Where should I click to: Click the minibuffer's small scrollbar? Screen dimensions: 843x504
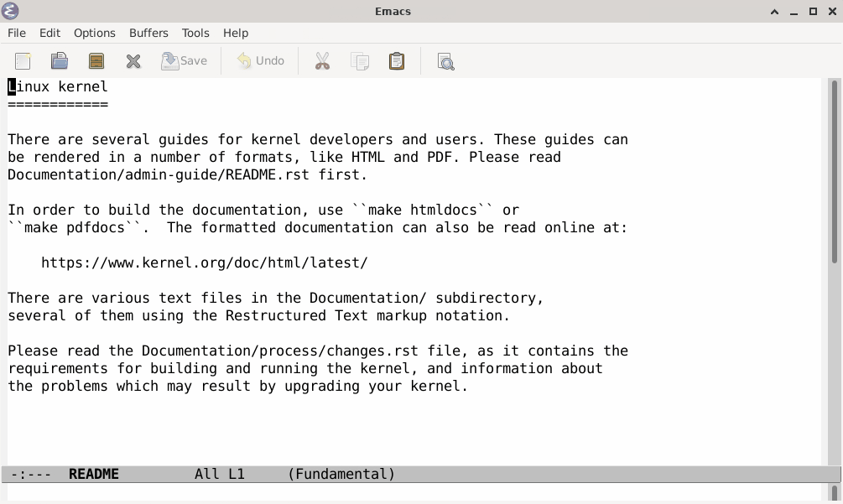[x=835, y=493]
